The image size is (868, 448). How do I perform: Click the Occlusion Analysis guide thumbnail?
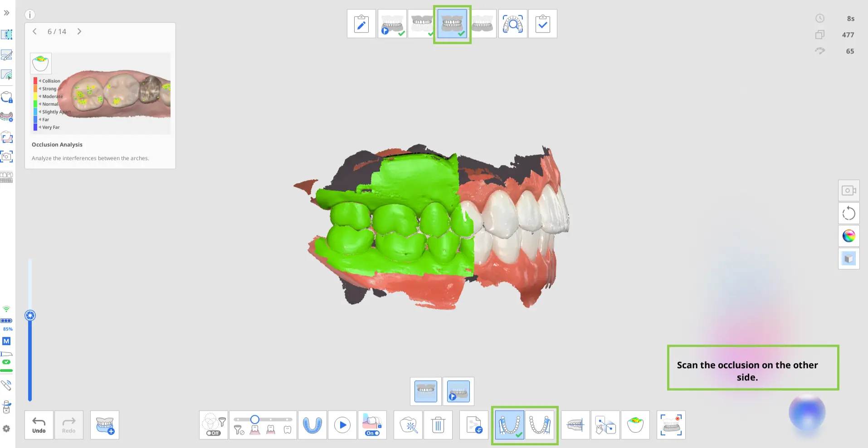click(101, 93)
